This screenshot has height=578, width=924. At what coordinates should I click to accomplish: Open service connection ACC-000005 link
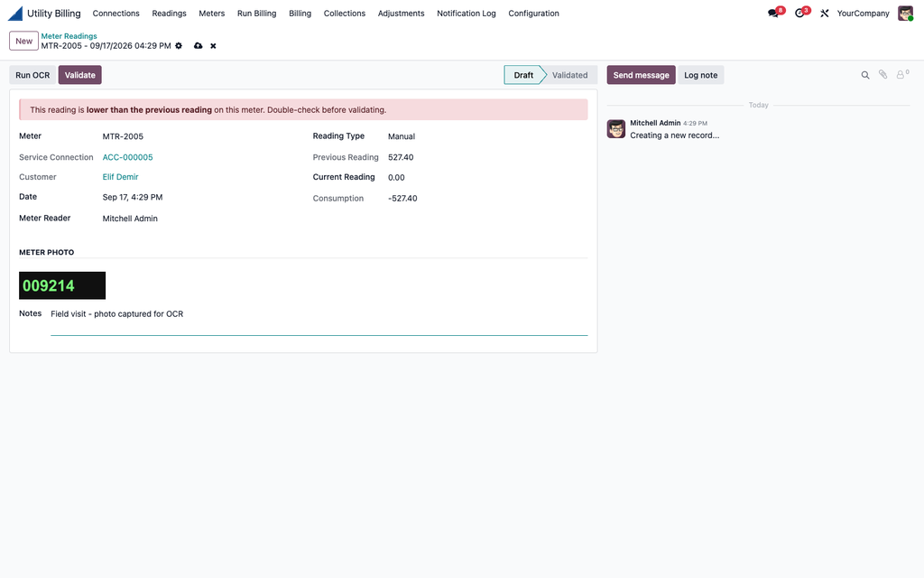coord(128,157)
